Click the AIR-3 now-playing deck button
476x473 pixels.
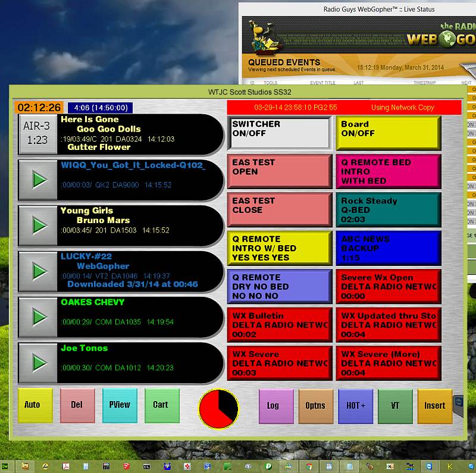(x=38, y=134)
